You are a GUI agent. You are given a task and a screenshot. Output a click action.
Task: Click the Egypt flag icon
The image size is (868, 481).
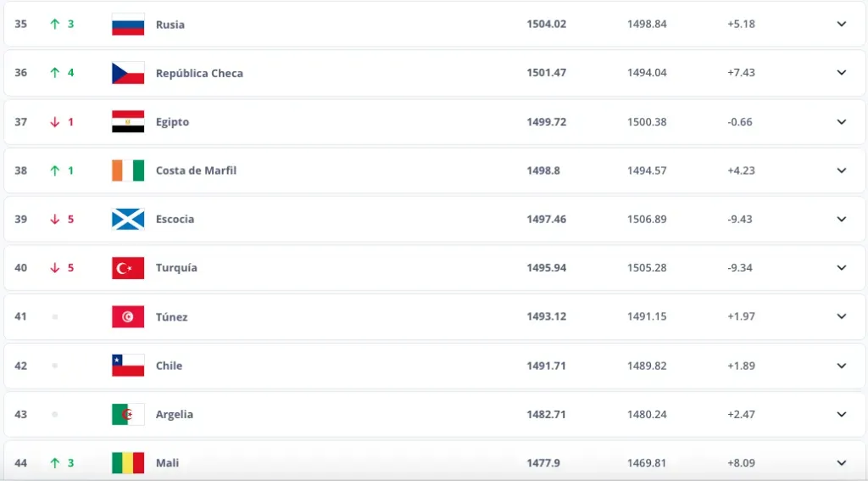[x=128, y=121]
